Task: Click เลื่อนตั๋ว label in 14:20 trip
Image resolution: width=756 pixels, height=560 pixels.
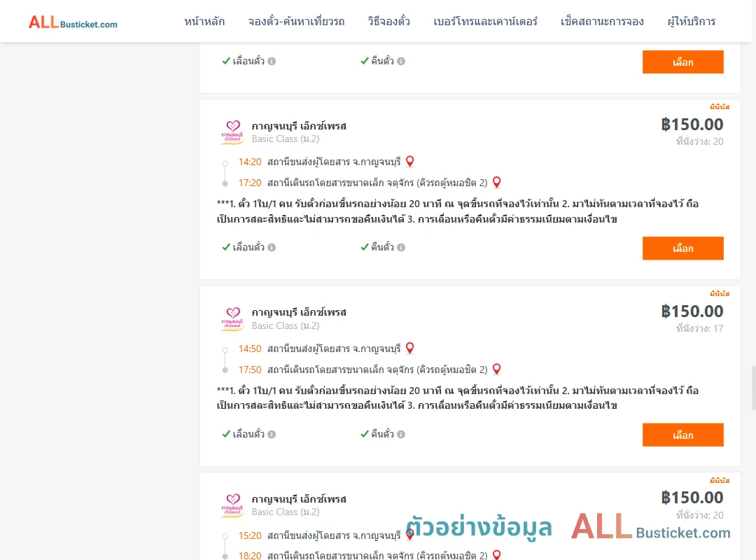Action: [x=248, y=247]
